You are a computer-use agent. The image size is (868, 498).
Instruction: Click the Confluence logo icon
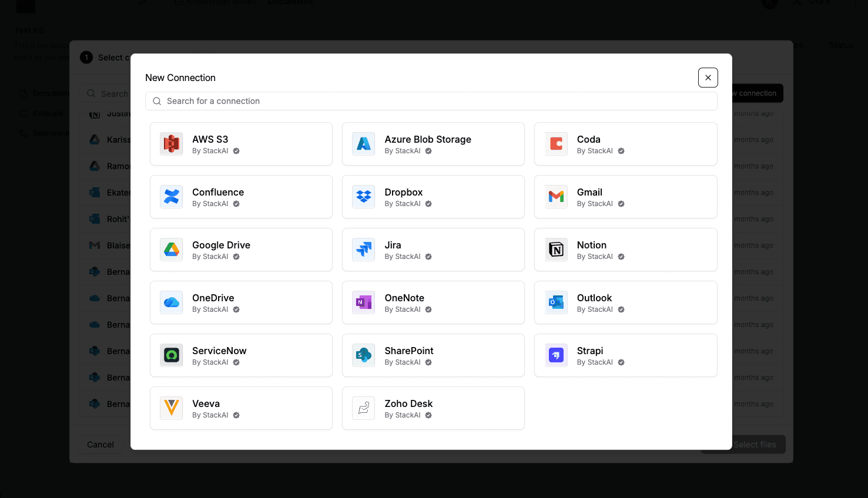172,197
